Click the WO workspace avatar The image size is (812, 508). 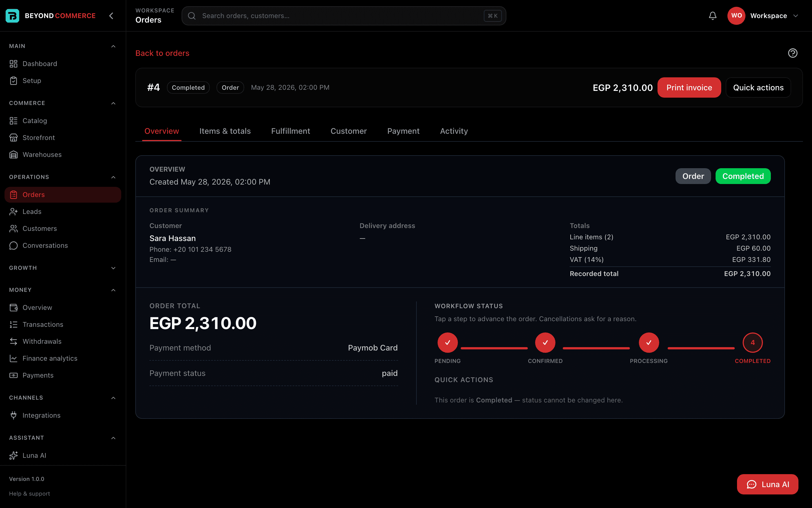pos(736,16)
